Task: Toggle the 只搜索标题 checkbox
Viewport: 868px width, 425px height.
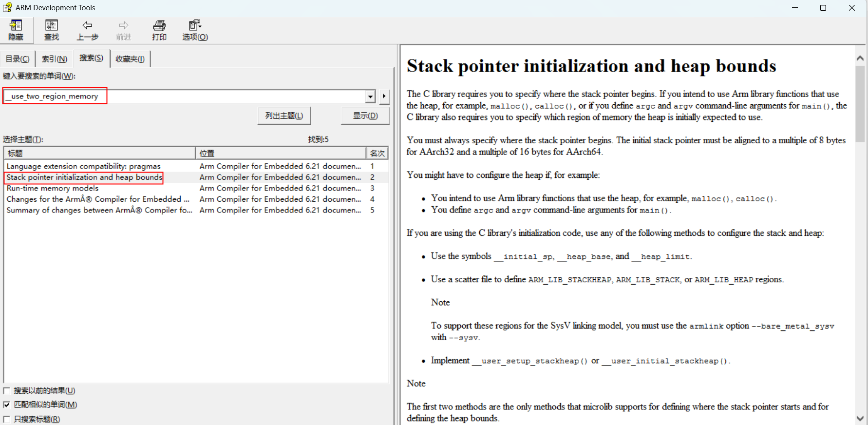Action: pos(7,419)
